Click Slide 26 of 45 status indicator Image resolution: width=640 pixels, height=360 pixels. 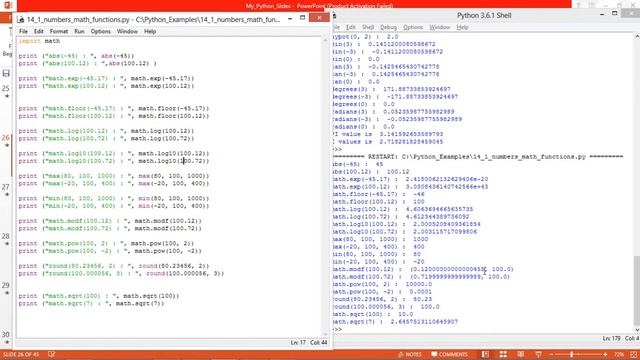(x=21, y=354)
